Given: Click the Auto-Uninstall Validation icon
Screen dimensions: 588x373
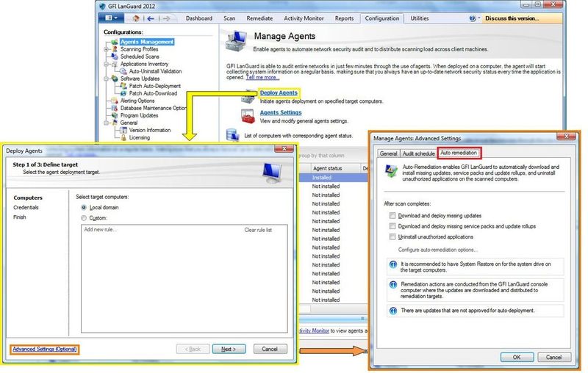Looking at the screenshot, I should (123, 71).
